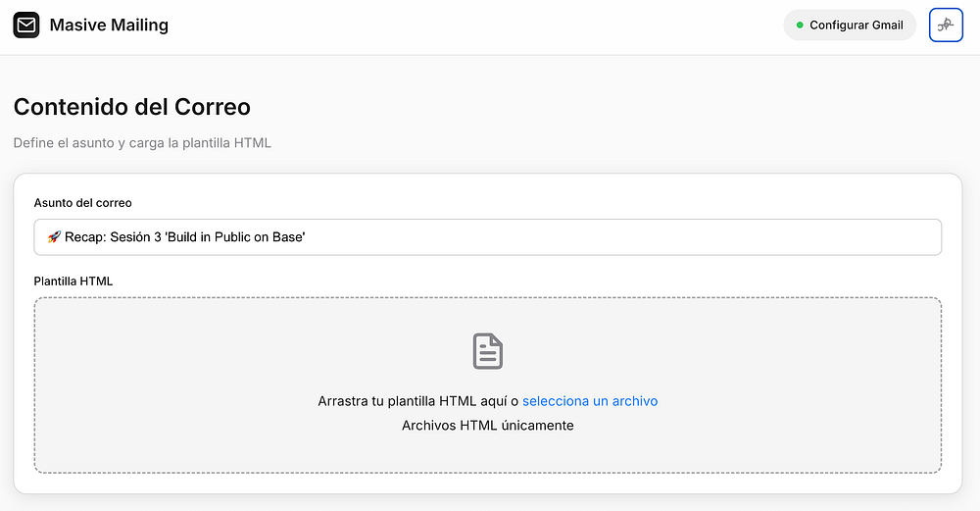The image size is (980, 511).
Task: Click the rocket emoji in the subject
Action: [x=54, y=237]
